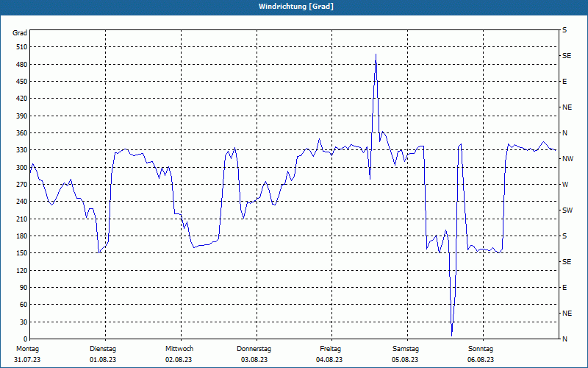Select the date 01.08.23

[x=103, y=360]
